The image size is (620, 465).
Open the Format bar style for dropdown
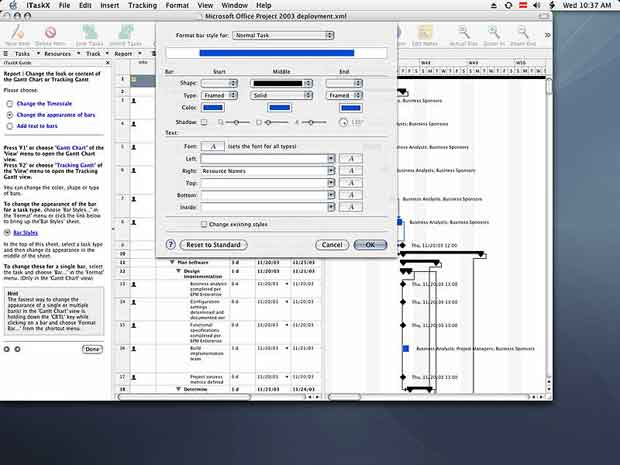283,35
